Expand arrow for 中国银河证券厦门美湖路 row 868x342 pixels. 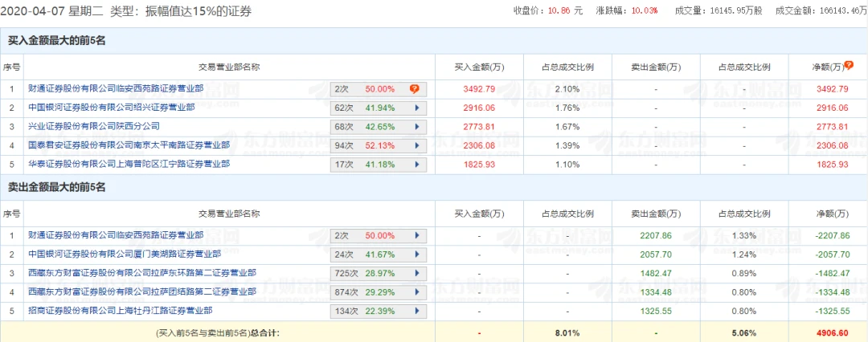click(416, 254)
